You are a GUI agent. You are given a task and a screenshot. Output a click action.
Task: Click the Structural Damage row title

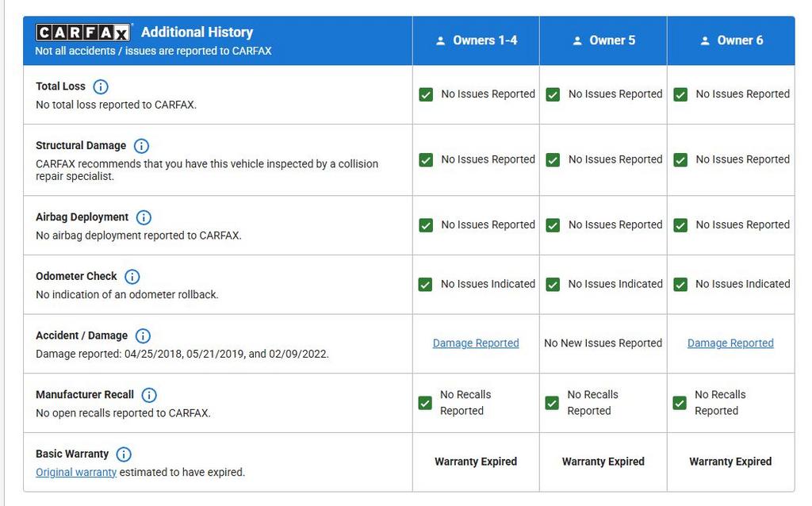point(81,145)
